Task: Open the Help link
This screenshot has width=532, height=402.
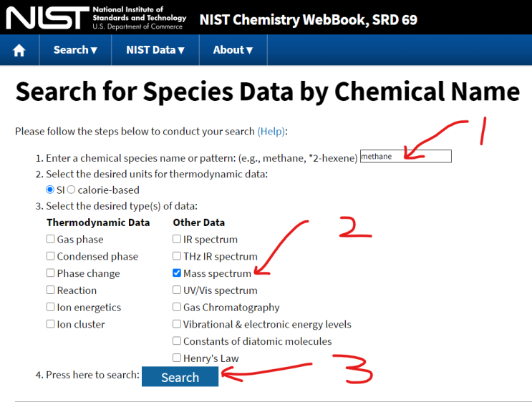Action: click(x=271, y=132)
